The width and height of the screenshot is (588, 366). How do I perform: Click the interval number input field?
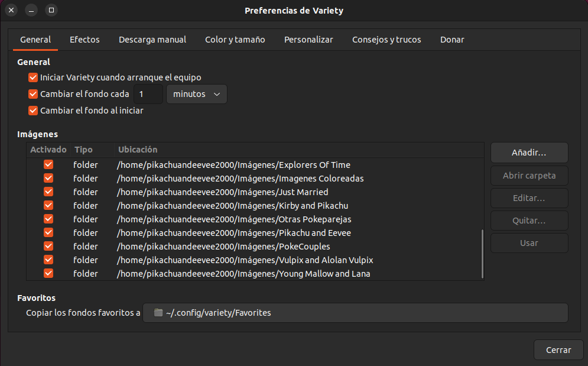(x=148, y=94)
